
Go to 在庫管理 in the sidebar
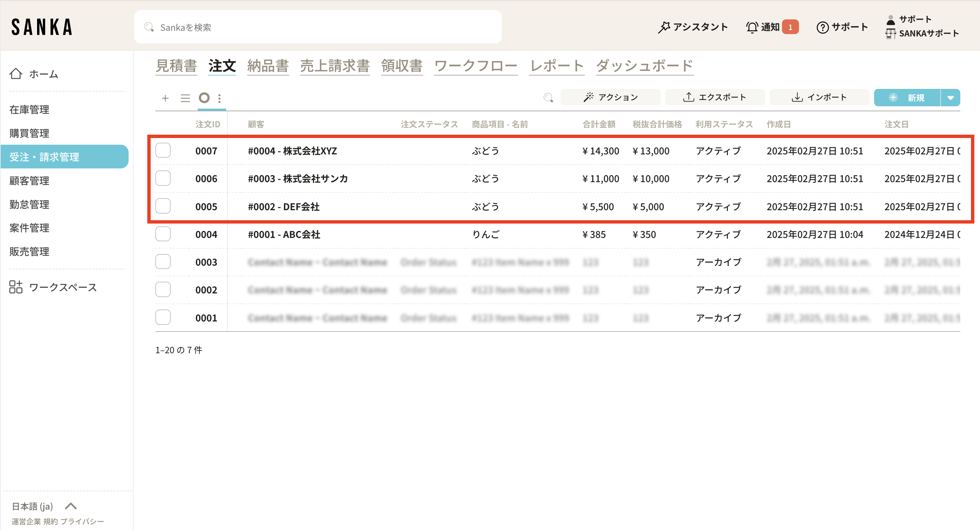click(29, 110)
